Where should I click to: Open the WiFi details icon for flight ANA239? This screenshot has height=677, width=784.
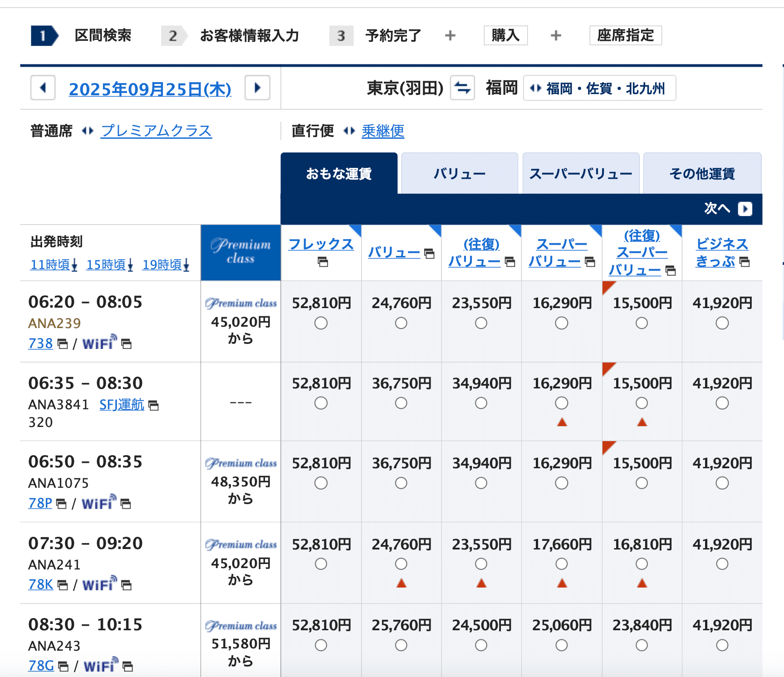pos(127,344)
